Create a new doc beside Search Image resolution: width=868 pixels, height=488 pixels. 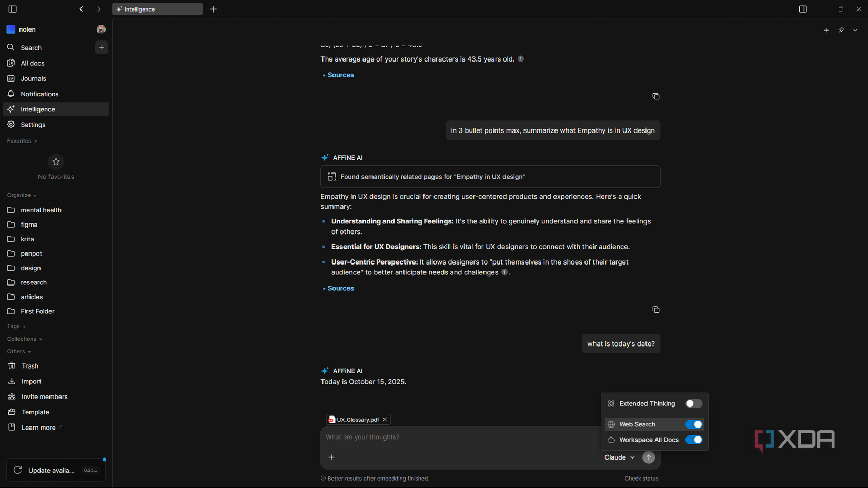point(102,47)
